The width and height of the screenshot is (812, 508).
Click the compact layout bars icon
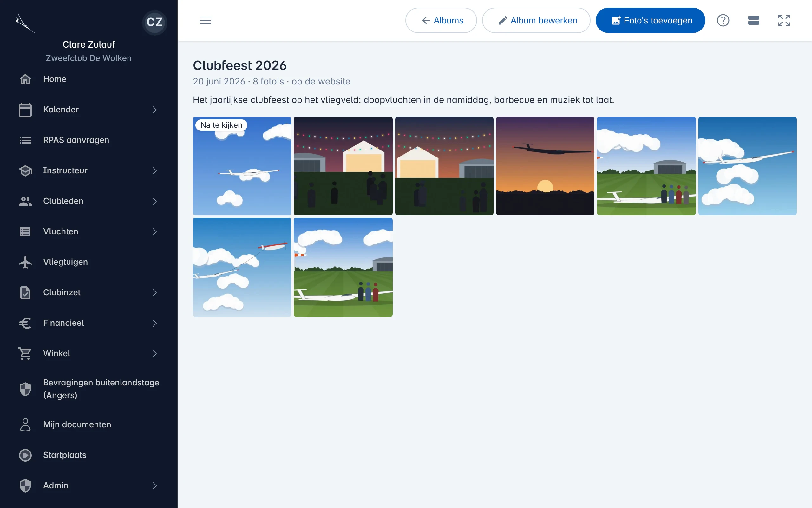click(x=754, y=21)
